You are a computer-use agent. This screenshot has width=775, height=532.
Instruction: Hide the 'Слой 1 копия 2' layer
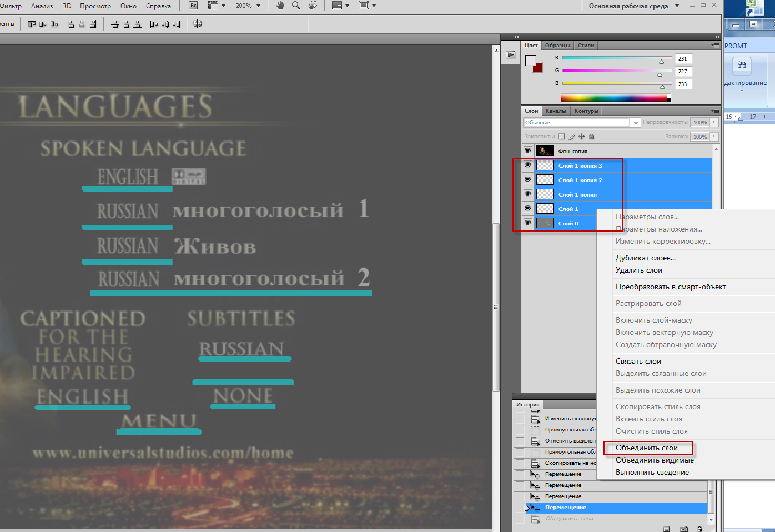click(527, 179)
